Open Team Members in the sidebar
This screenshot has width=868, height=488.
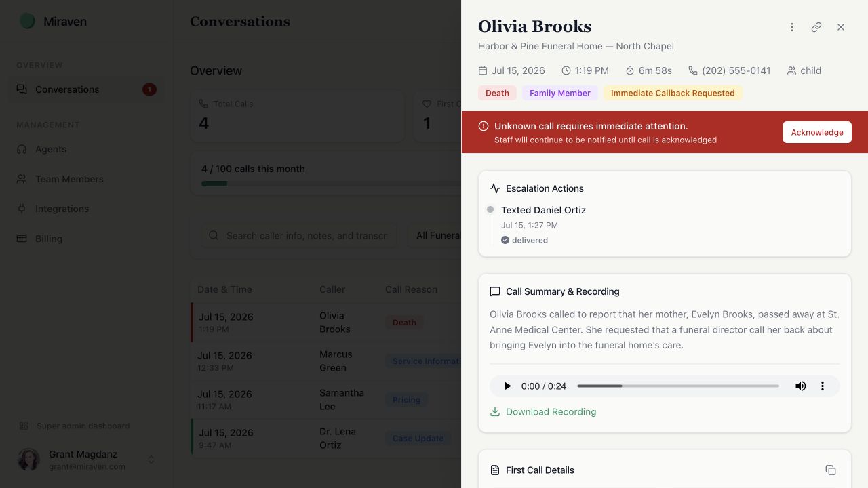pos(86,179)
